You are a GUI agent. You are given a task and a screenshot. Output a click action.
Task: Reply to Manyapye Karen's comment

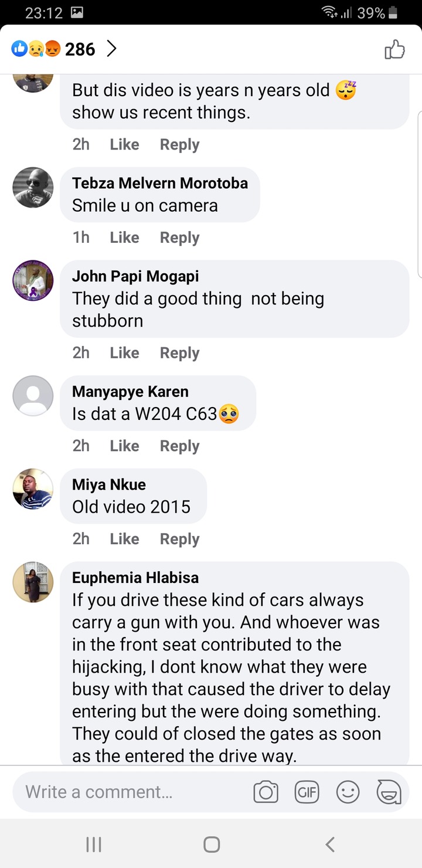[x=179, y=446]
